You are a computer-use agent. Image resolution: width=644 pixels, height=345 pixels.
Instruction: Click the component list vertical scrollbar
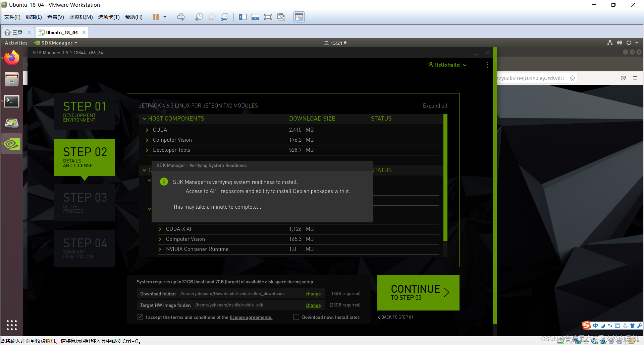click(x=445, y=178)
